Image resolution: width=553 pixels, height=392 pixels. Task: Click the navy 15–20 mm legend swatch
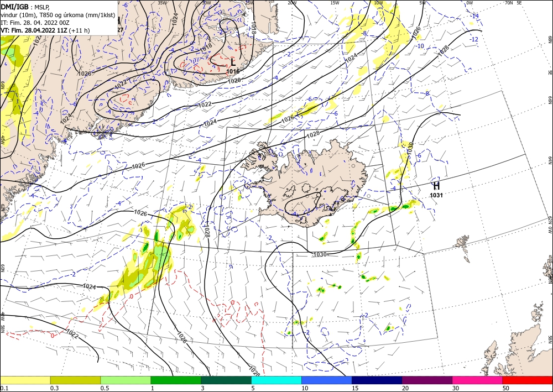(377, 380)
